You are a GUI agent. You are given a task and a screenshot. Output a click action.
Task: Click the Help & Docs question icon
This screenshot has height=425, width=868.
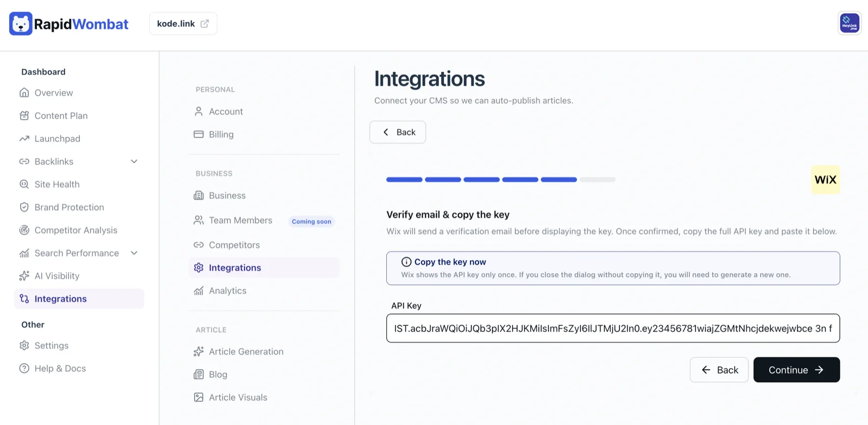pyautogui.click(x=24, y=369)
